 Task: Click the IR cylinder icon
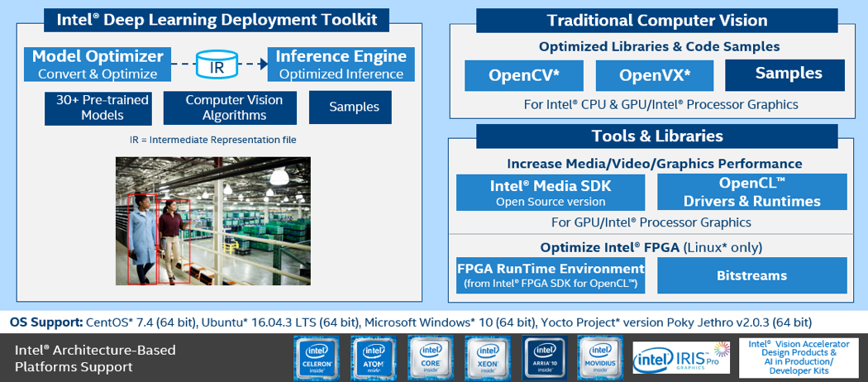tap(217, 64)
